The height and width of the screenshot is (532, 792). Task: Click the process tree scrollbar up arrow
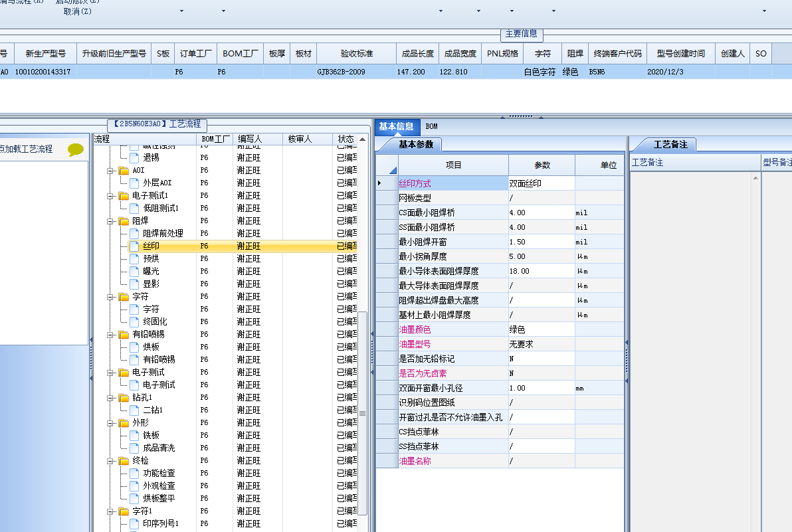[362, 139]
